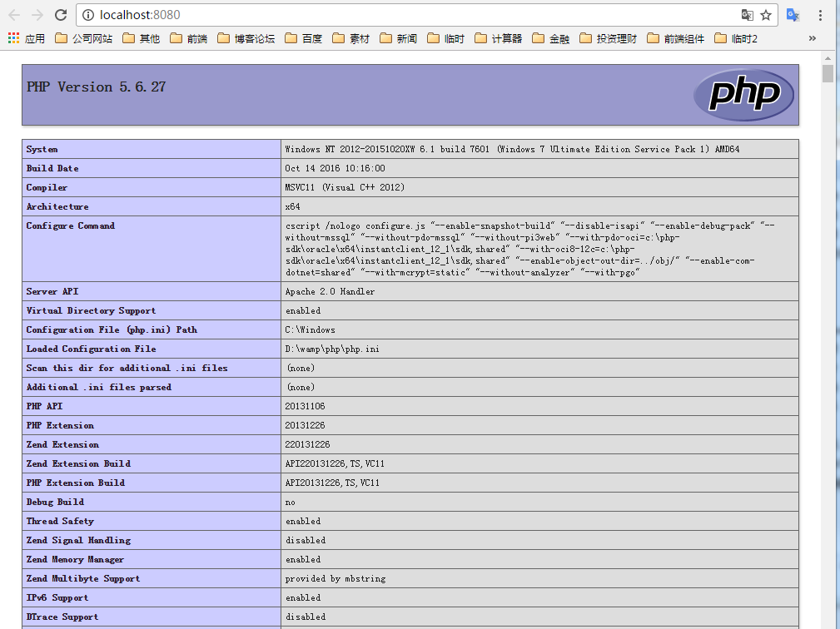Open the 应用 apps shortcut

[27, 38]
